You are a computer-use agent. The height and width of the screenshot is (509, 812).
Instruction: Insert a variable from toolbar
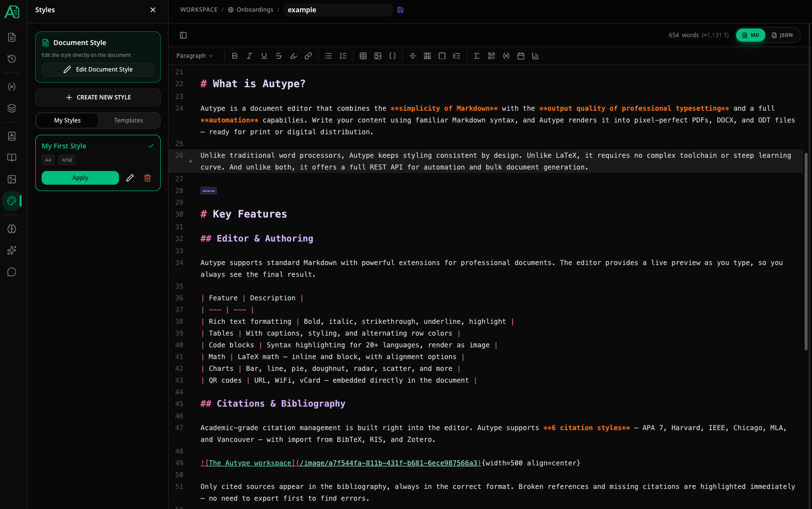[x=506, y=56]
